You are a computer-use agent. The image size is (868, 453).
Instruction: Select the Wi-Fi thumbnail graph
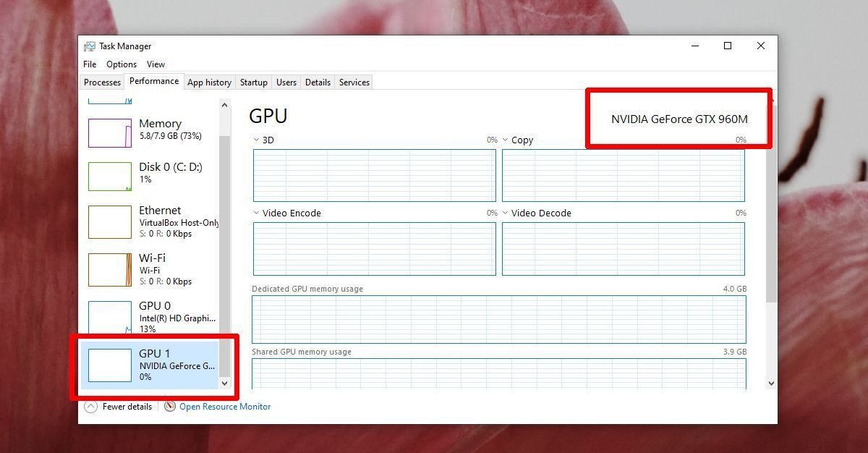click(x=110, y=270)
